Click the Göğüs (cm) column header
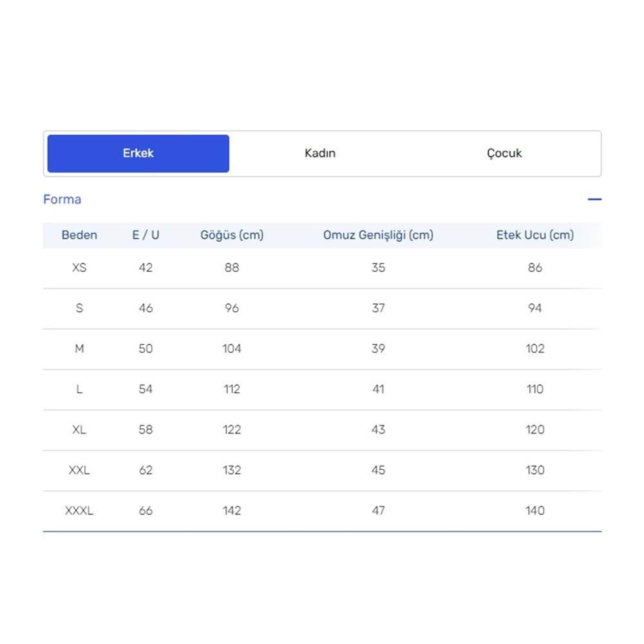 pyautogui.click(x=232, y=235)
